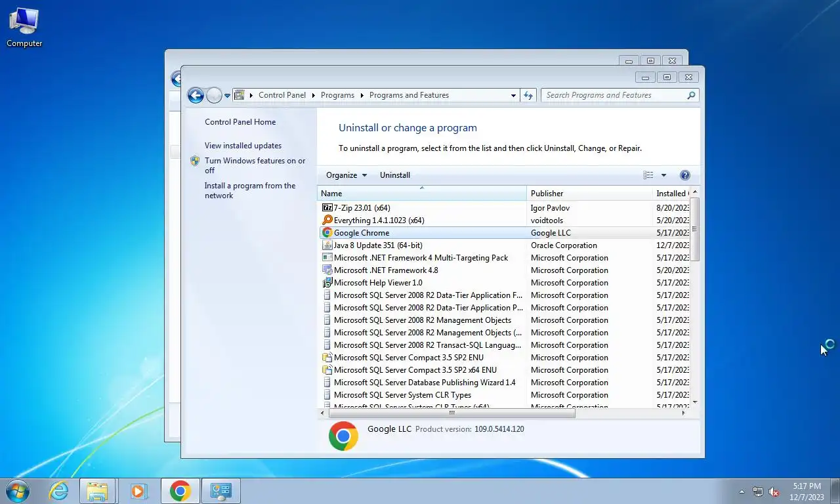Expand the arrow after Control Panel breadcrumb

[x=314, y=96]
